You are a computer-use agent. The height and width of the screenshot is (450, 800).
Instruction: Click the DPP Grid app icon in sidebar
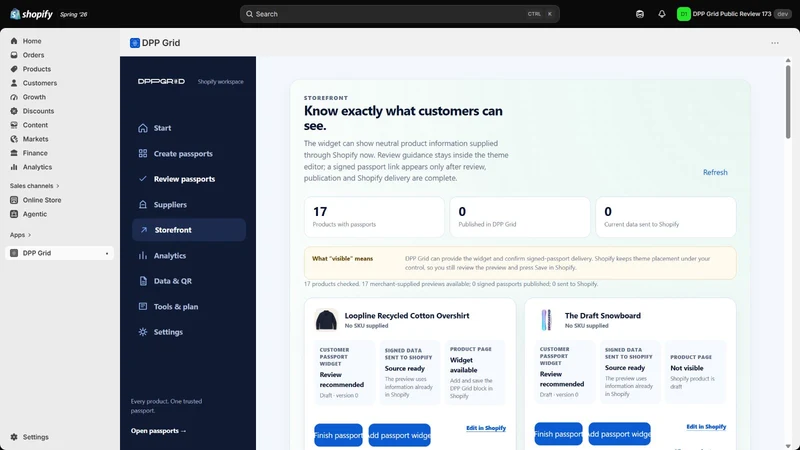14,253
